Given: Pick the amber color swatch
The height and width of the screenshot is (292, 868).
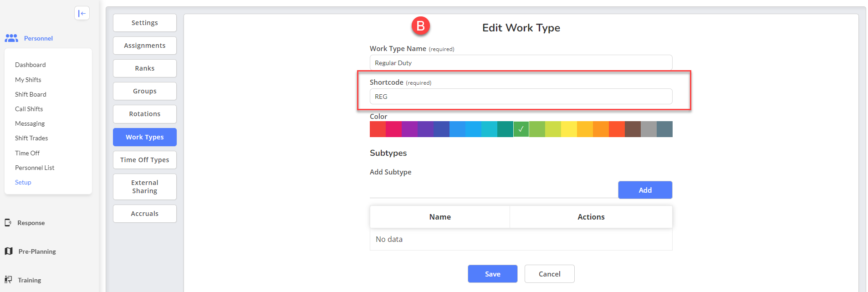Looking at the screenshot, I should pos(585,129).
